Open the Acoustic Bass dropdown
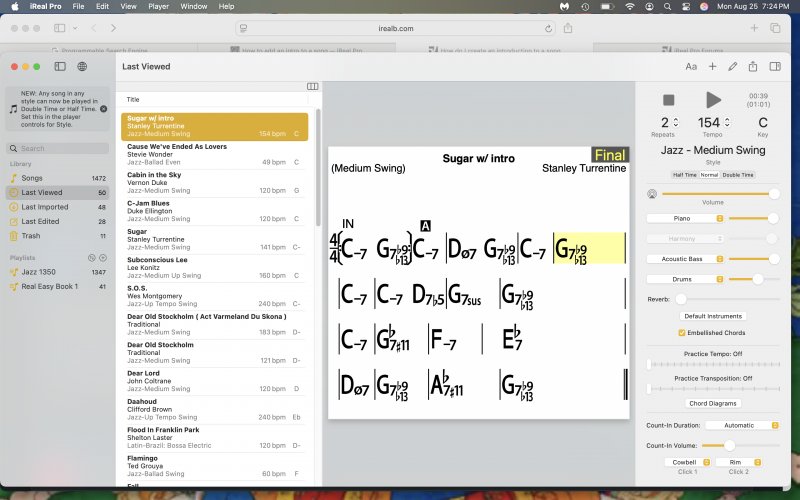Screen dimensions: 800x500 684,259
